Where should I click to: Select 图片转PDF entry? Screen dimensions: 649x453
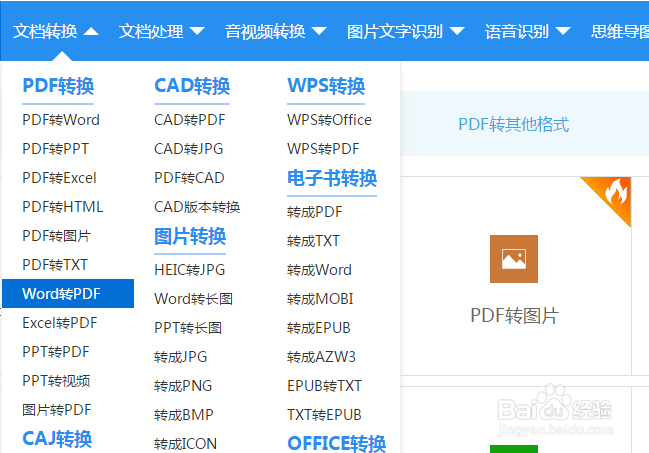[x=57, y=410]
